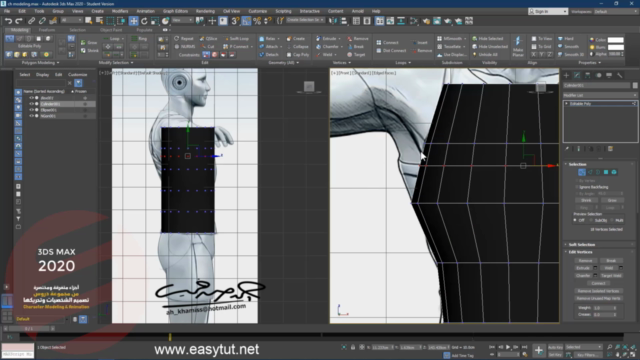Click the Grow selection ribbon icon
Screen dimensions: 640x360
tap(89, 42)
